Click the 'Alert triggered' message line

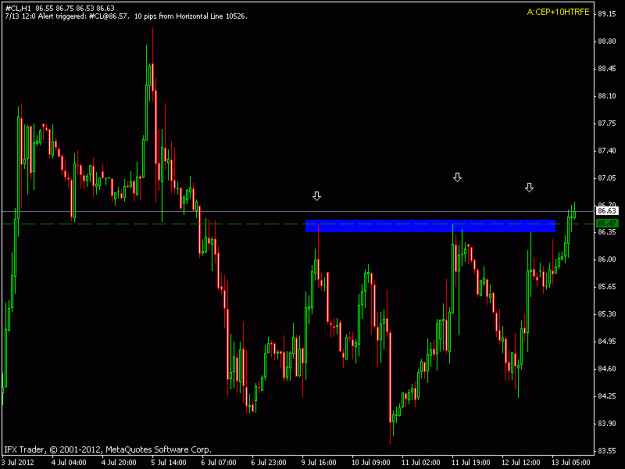pos(126,16)
